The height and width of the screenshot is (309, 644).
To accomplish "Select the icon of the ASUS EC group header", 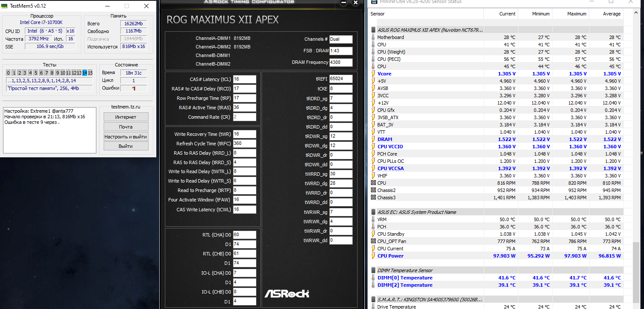I will coord(373,212).
